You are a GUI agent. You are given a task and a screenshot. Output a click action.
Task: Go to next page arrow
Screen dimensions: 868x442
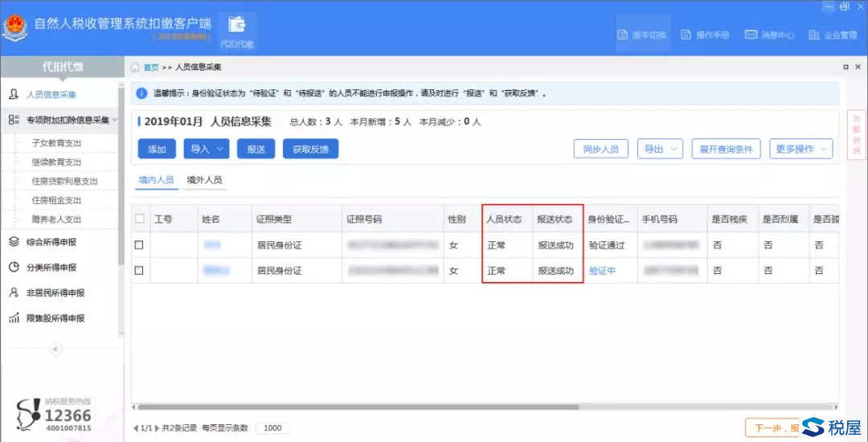point(157,428)
